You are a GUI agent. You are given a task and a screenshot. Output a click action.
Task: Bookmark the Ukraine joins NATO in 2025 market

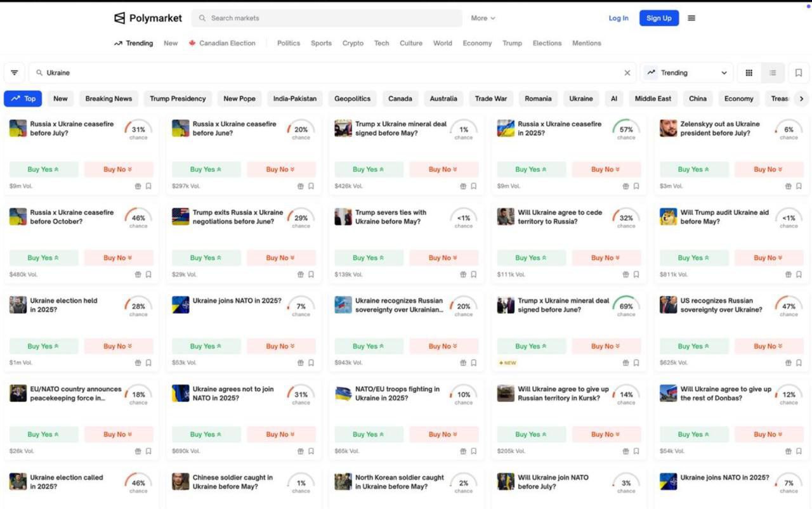click(311, 363)
